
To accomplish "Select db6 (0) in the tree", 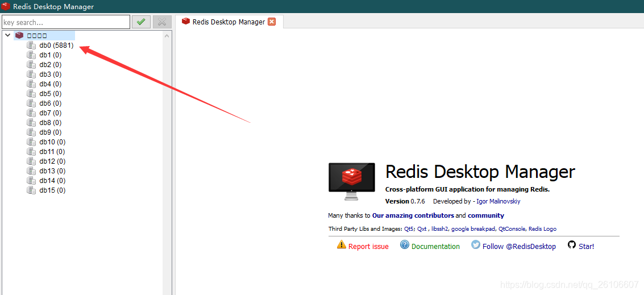I will tap(51, 103).
